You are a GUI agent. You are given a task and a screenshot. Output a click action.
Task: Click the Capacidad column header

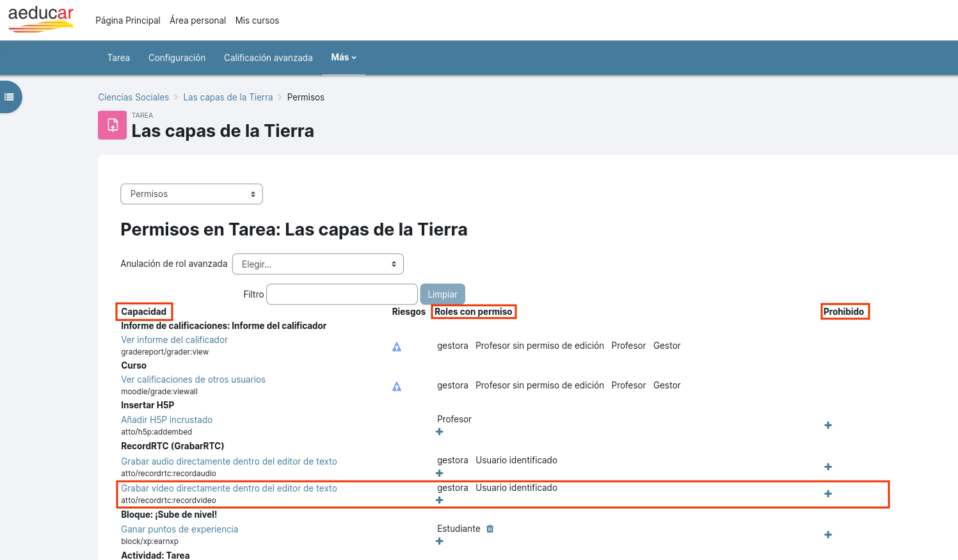[144, 312]
